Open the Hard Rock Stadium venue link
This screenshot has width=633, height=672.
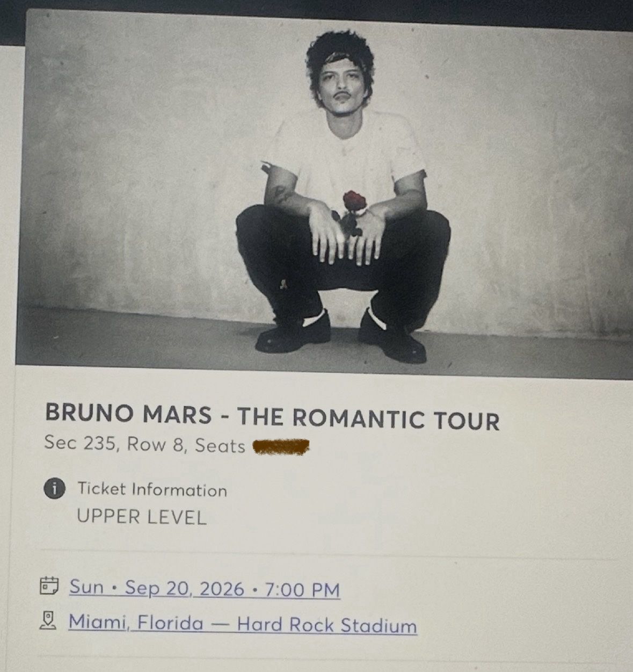327,625
